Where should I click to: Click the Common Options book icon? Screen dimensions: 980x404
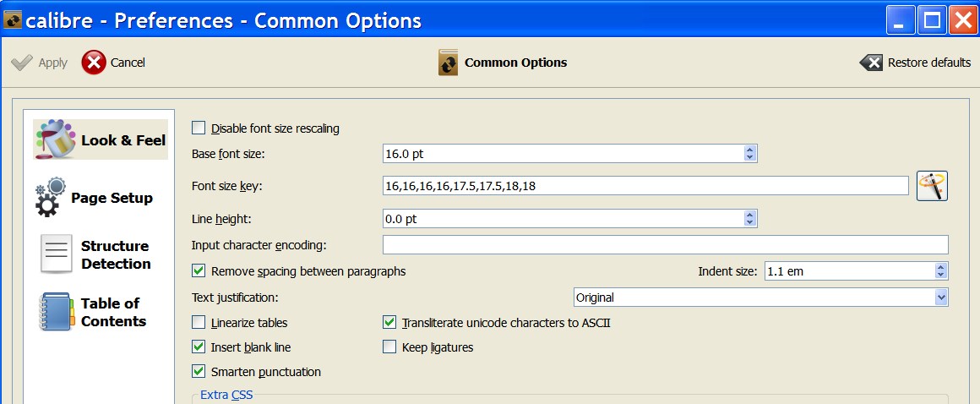pos(449,63)
